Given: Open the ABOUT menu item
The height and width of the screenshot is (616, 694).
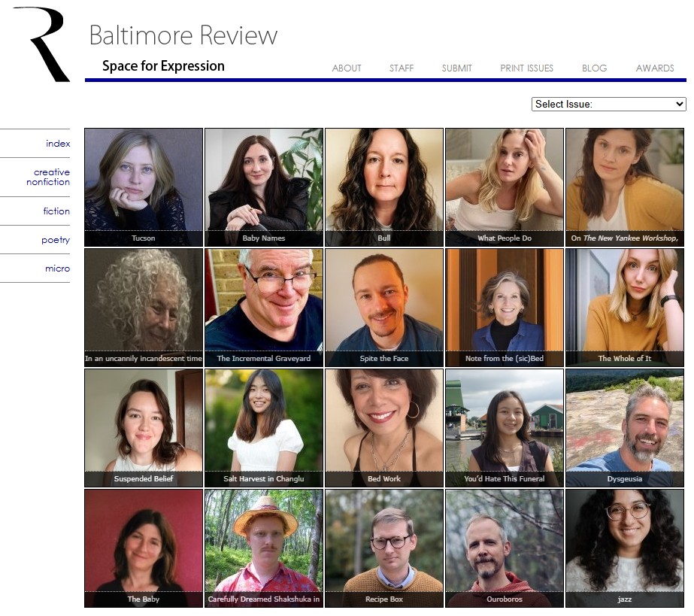Looking at the screenshot, I should tap(347, 68).
